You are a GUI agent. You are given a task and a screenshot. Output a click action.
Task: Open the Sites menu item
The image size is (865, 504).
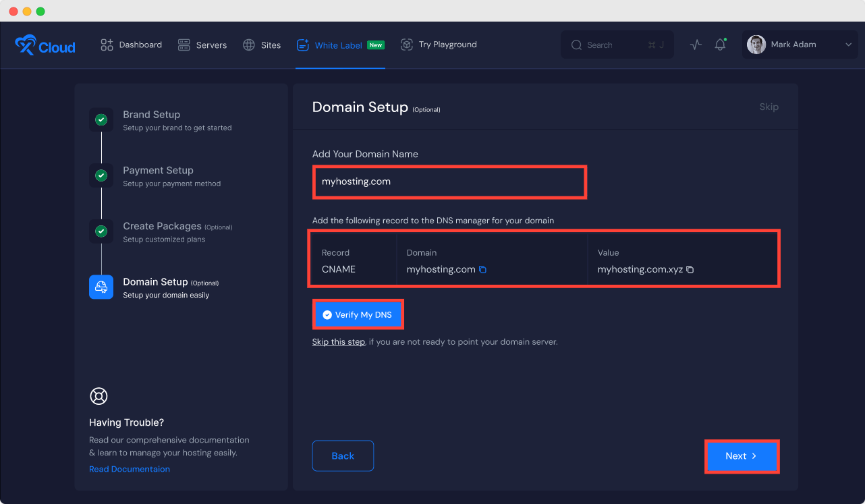[262, 45]
